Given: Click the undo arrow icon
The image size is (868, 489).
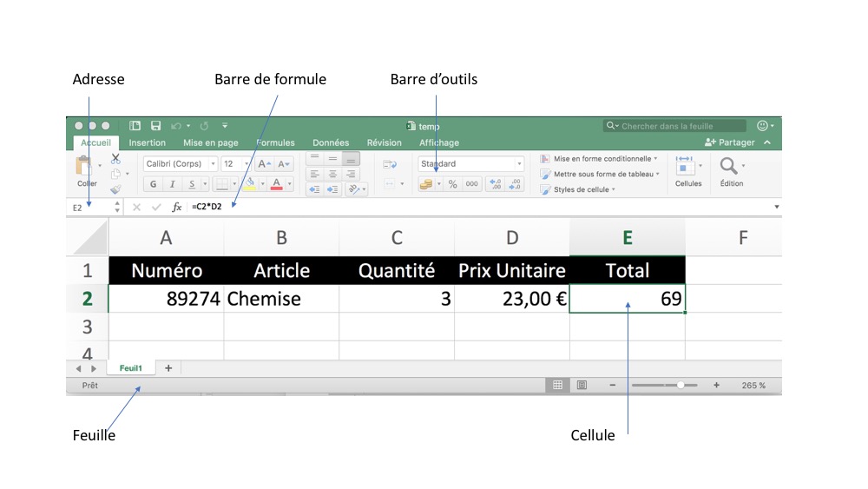Looking at the screenshot, I should pyautogui.click(x=176, y=126).
